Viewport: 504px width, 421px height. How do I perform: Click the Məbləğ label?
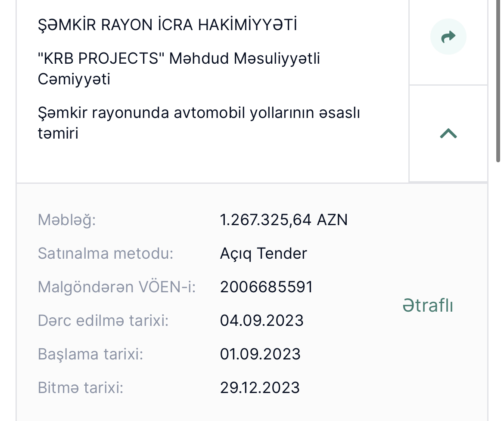pyautogui.click(x=67, y=220)
